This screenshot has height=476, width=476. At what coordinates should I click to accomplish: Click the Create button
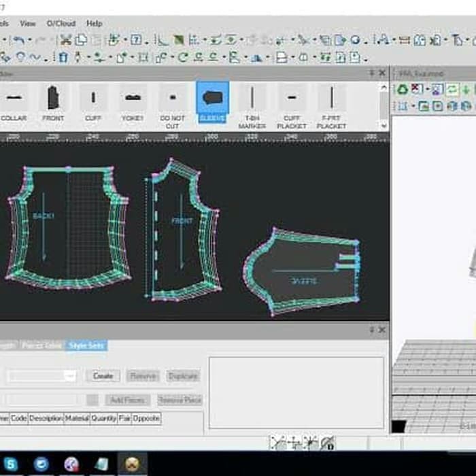(103, 376)
